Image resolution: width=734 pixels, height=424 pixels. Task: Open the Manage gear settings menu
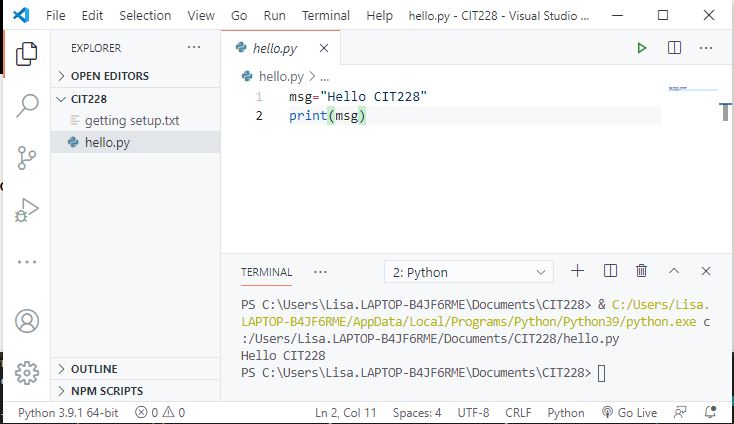[27, 373]
